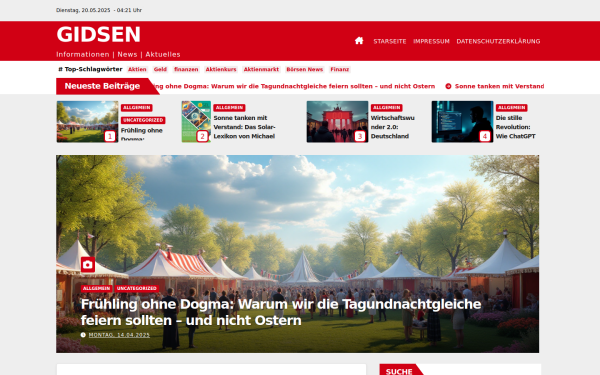The width and height of the screenshot is (600, 375).
Task: Open post Die stille Revolution: Wie ChatGPT
Action: [515, 127]
